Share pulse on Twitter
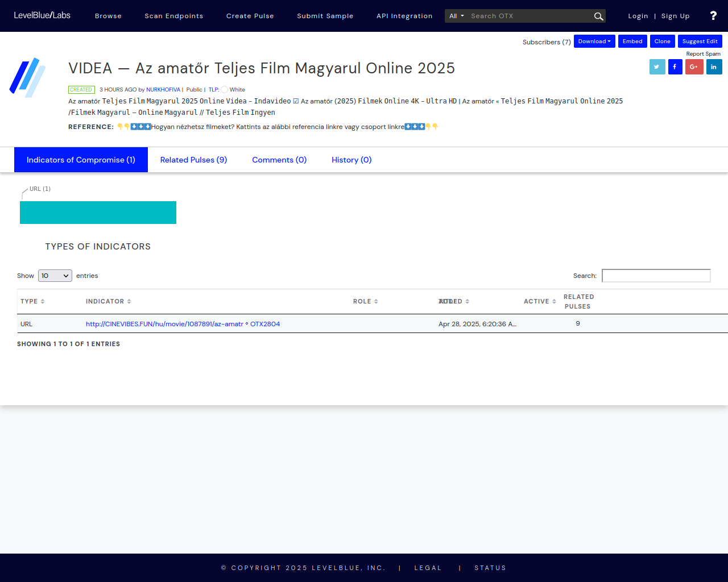 pyautogui.click(x=657, y=67)
